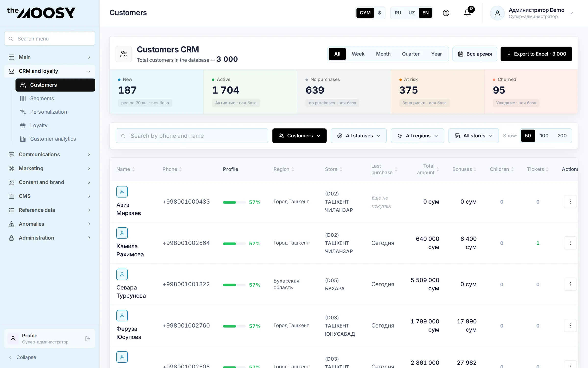Show 200 rows per page
The image size is (588, 368).
[562, 136]
